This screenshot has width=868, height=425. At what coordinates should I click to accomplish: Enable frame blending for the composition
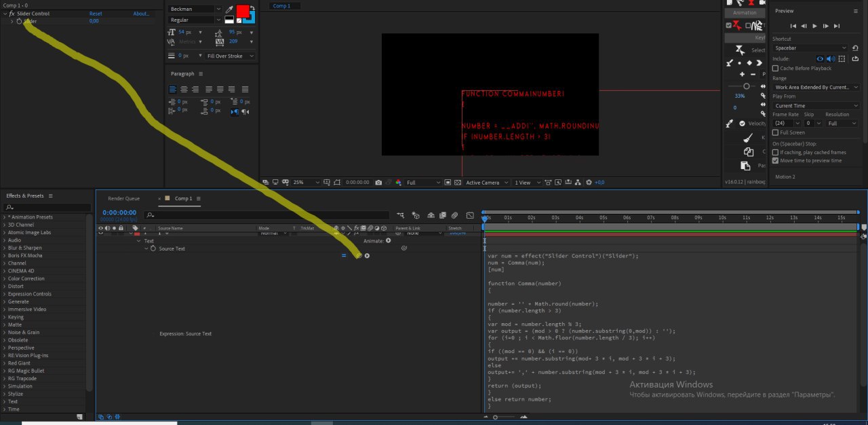[441, 215]
